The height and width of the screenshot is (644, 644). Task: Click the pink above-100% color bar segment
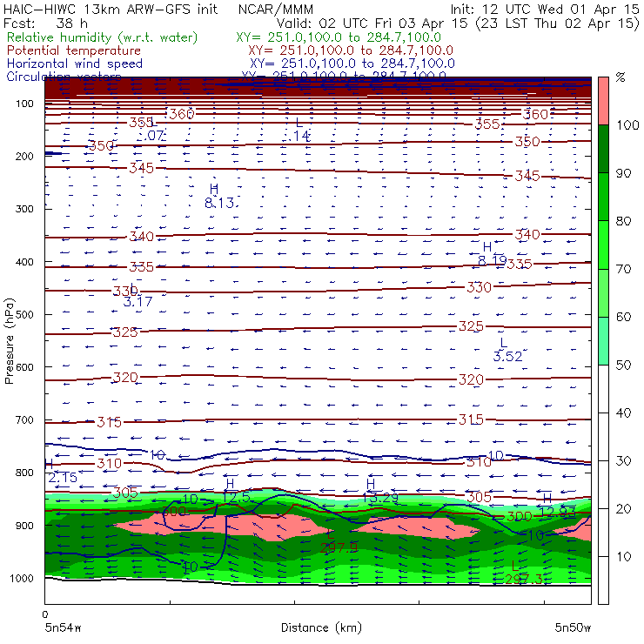(603, 101)
